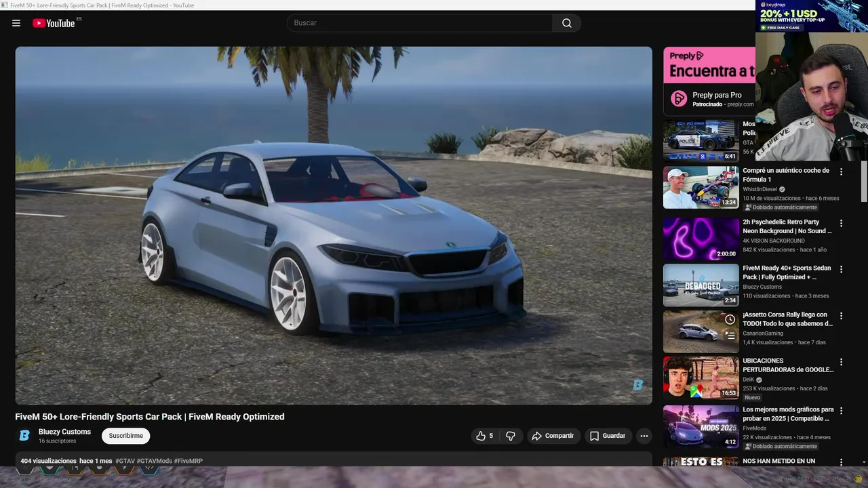
Task: Click the Bluezy watermark in the video
Action: [638, 385]
